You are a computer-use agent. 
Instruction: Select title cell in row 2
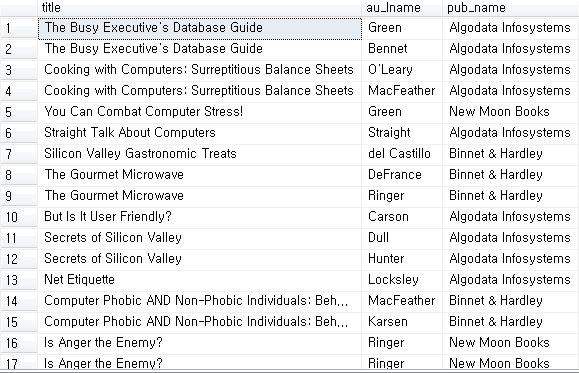199,49
